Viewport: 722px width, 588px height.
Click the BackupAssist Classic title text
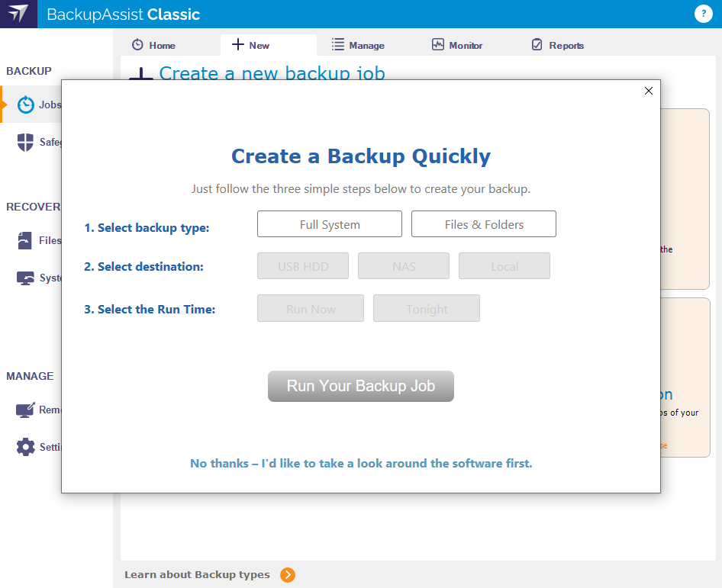pos(124,14)
